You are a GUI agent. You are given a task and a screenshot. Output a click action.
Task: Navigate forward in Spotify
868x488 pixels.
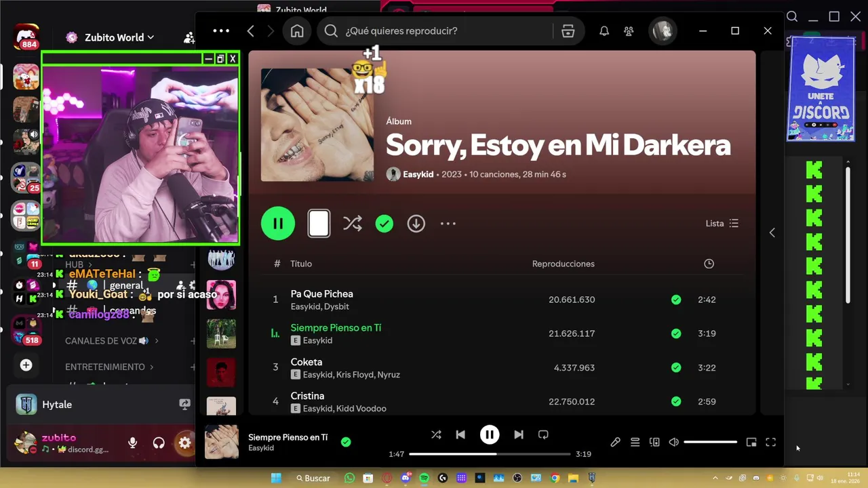(x=271, y=31)
